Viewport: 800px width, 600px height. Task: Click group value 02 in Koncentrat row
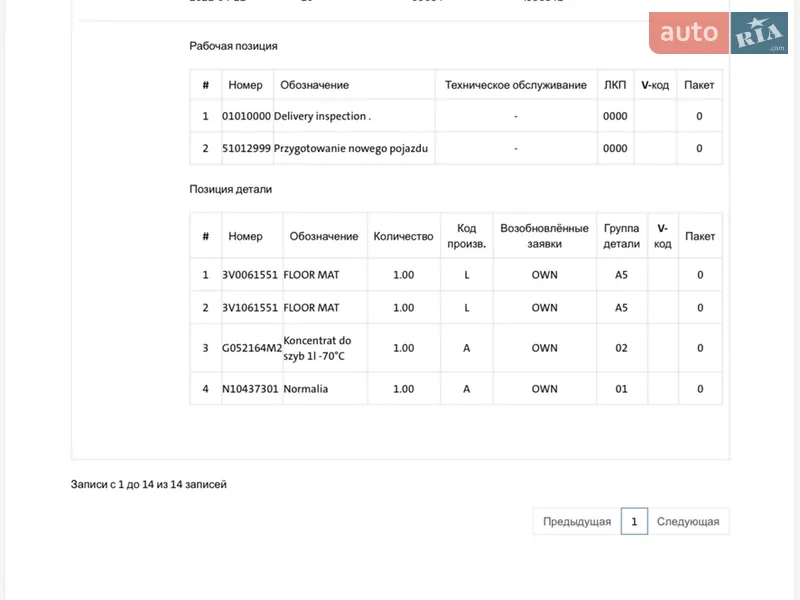click(x=621, y=348)
